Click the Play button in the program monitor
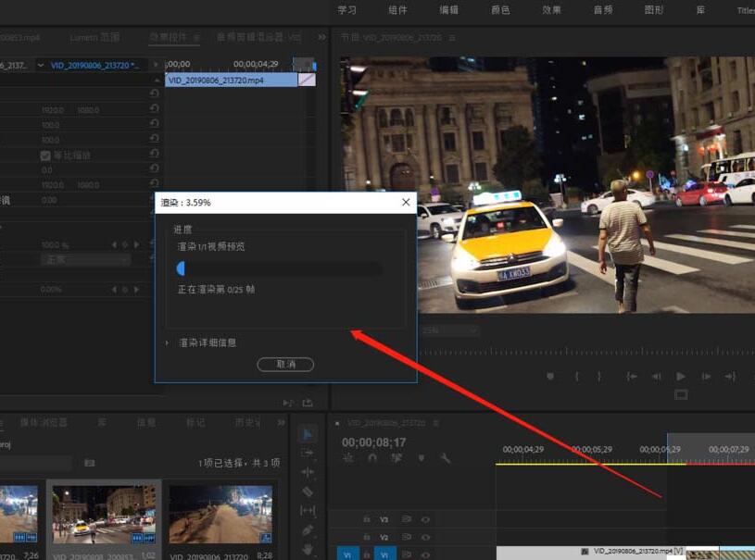Image resolution: width=755 pixels, height=560 pixels. [680, 377]
